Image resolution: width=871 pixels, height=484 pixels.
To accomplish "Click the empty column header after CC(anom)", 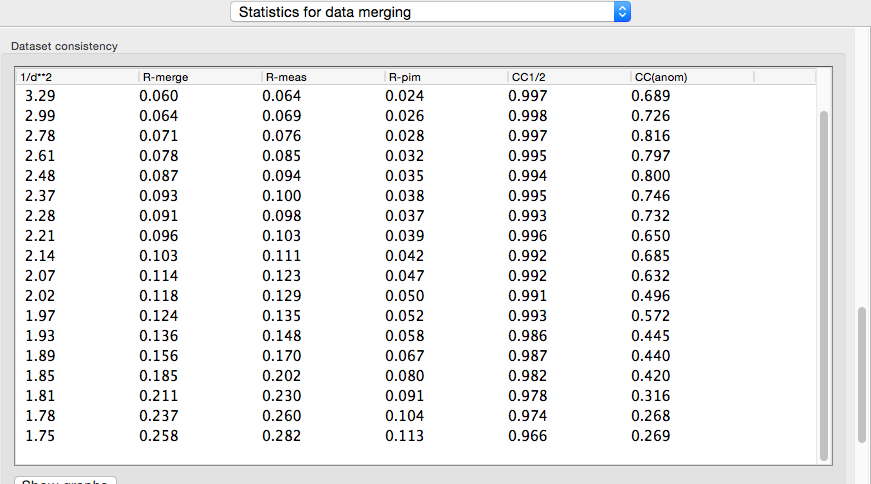I will click(x=784, y=77).
